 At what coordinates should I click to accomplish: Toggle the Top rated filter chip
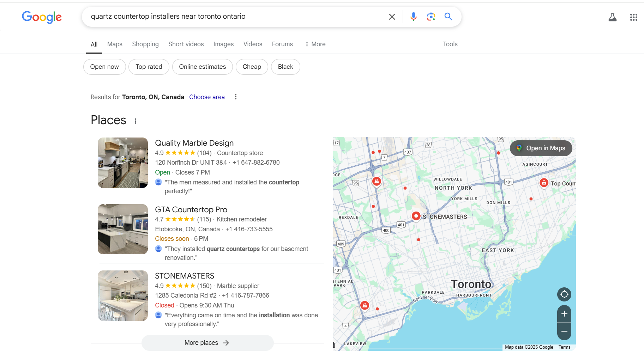149,67
